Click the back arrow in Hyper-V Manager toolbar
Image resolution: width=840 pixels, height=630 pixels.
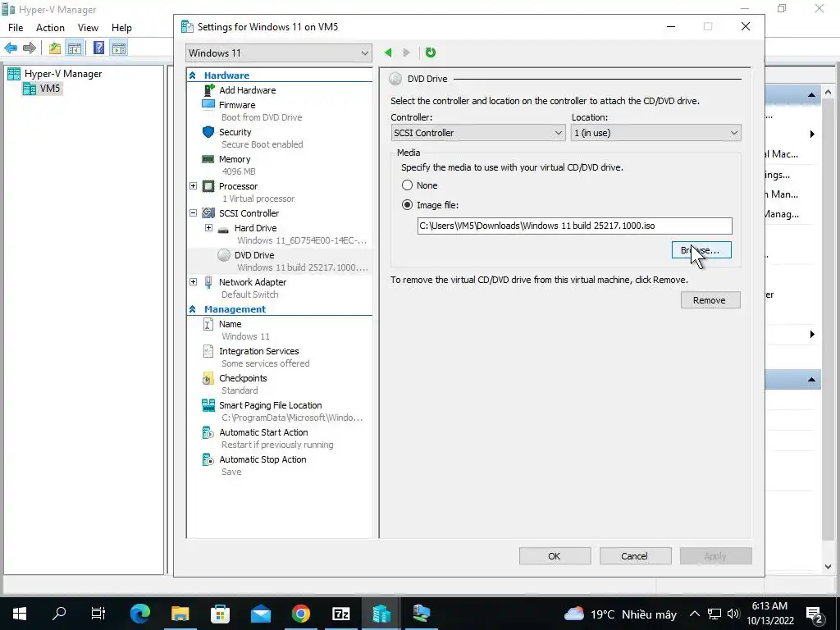[x=11, y=48]
